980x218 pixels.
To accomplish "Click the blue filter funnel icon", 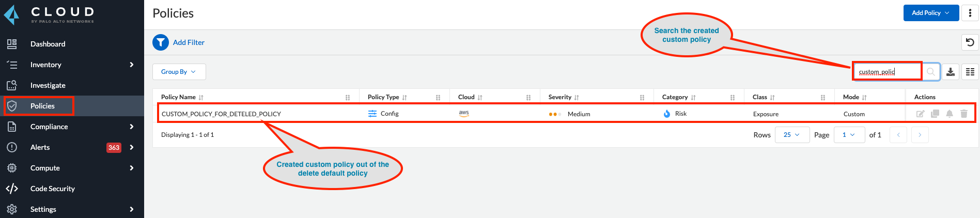I will (x=161, y=42).
